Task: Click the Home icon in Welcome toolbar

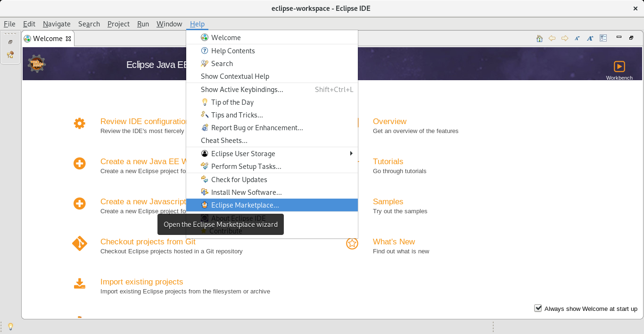Action: 539,38
